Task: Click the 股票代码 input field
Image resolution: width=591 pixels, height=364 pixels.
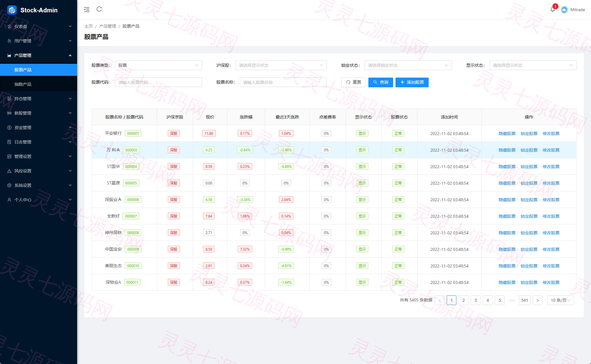Action: click(158, 82)
